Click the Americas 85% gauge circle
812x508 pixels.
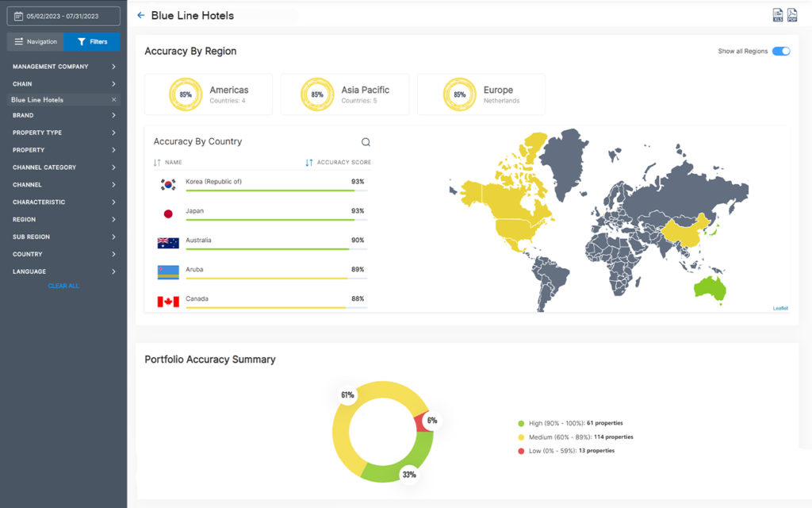point(186,94)
